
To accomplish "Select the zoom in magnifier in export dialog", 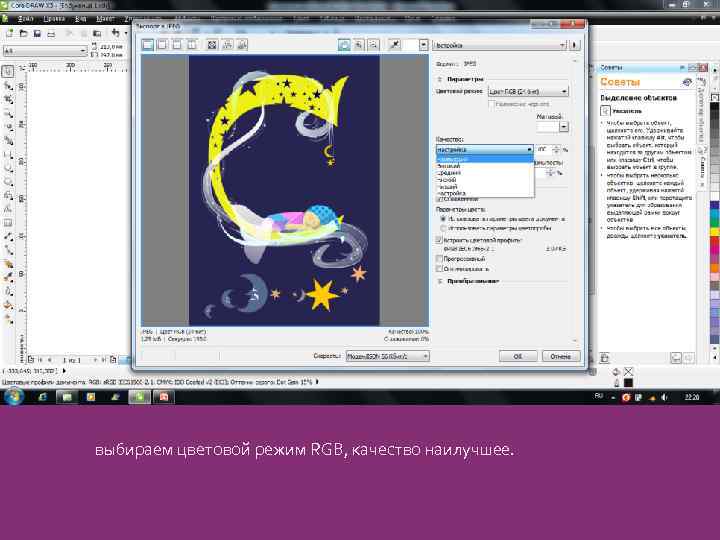I will click(359, 45).
